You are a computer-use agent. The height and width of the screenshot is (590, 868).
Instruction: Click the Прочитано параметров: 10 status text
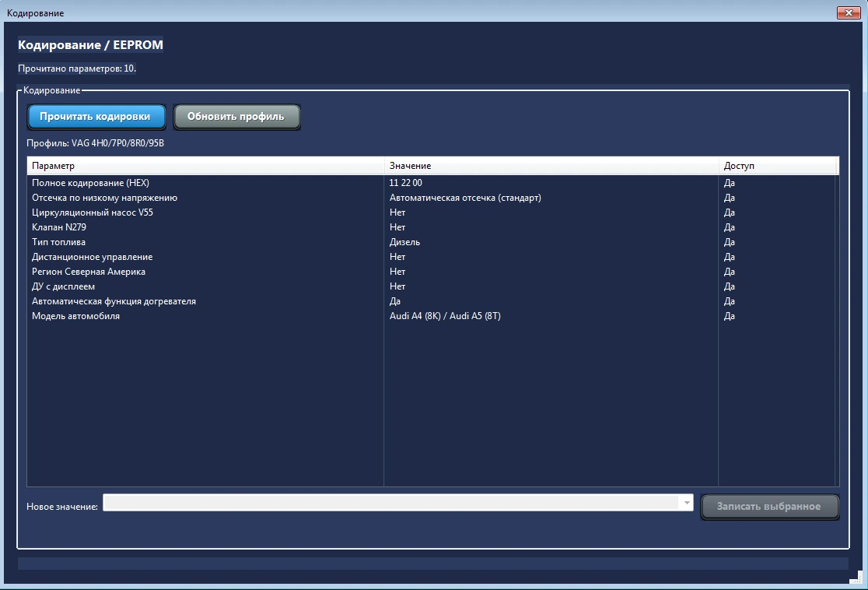click(x=77, y=68)
